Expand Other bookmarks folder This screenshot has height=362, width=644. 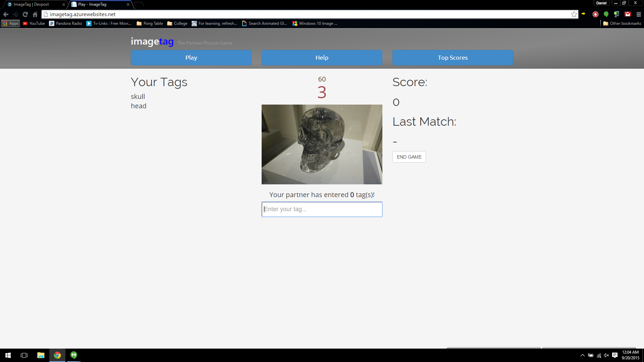[622, 23]
